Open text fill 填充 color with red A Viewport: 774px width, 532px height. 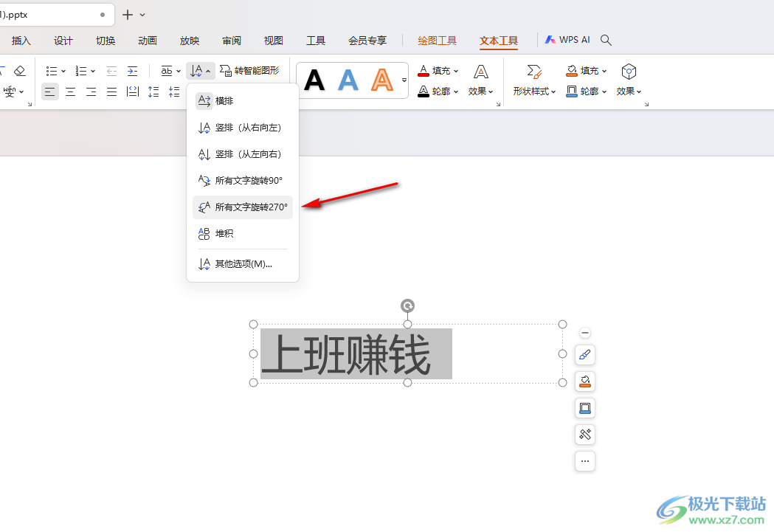click(438, 71)
